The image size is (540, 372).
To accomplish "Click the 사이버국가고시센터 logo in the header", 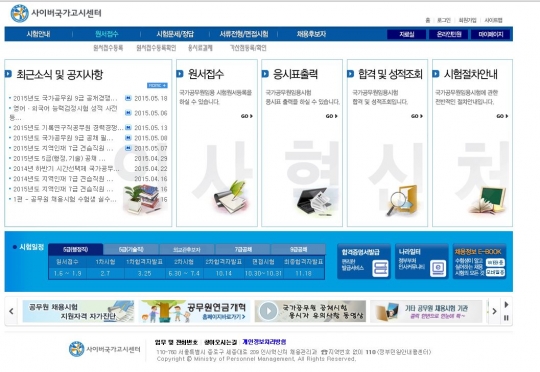I will [56, 13].
